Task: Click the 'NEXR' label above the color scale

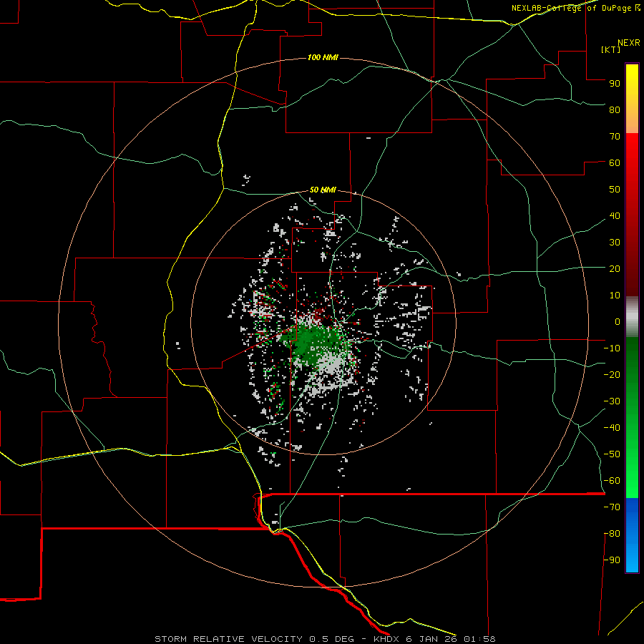Action: (x=629, y=43)
